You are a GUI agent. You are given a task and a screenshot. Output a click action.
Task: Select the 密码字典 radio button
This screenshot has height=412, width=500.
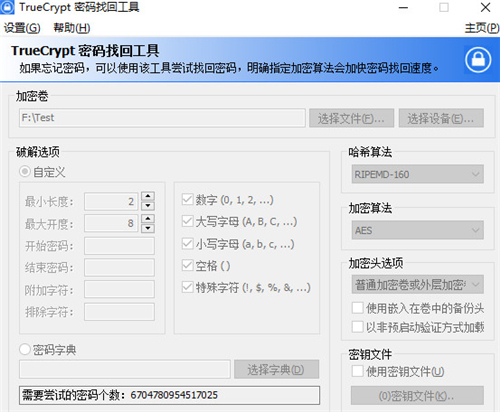tap(25, 349)
